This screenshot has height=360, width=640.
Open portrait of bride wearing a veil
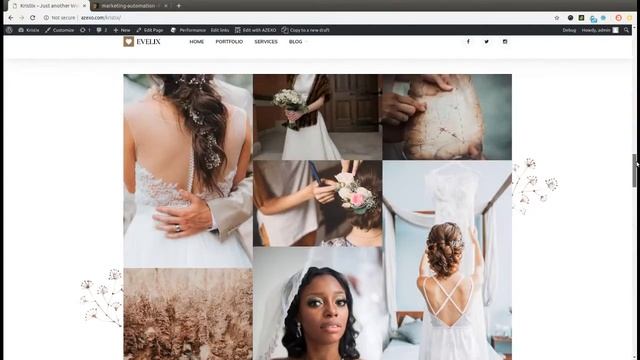click(318, 303)
